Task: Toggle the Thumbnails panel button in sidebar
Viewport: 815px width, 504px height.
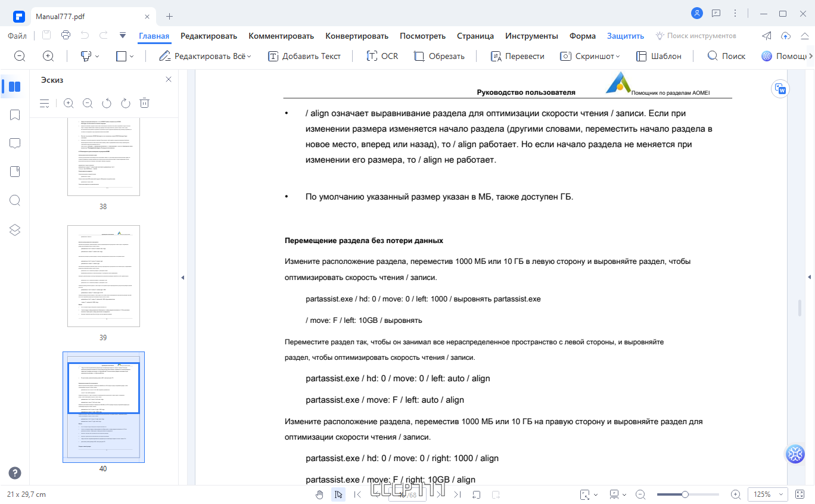Action: click(15, 86)
